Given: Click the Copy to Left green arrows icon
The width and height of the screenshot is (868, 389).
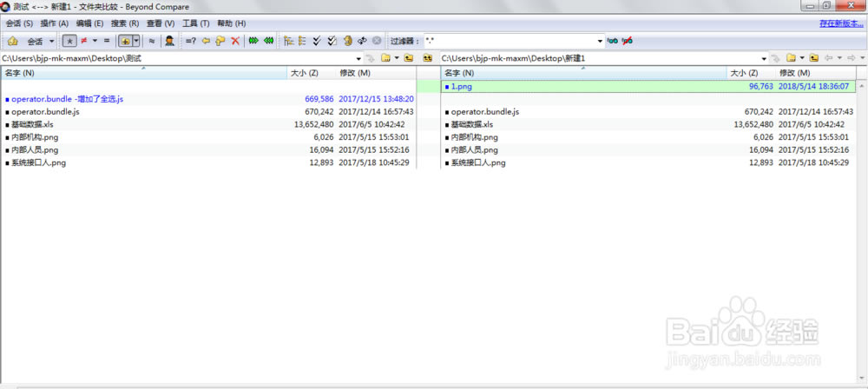Looking at the screenshot, I should click(269, 41).
